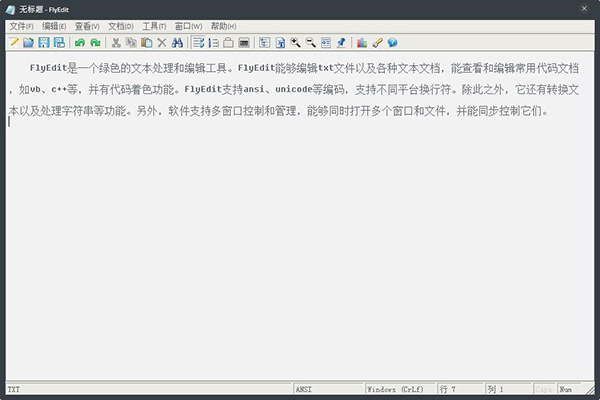Open the 查看(V) menu

(87, 26)
